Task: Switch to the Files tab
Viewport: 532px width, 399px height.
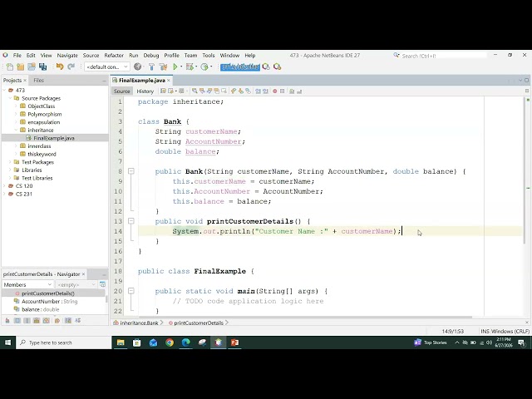Action: [x=38, y=81]
